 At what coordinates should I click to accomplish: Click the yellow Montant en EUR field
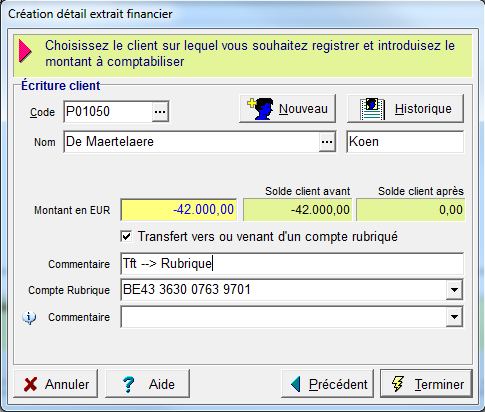coord(179,210)
